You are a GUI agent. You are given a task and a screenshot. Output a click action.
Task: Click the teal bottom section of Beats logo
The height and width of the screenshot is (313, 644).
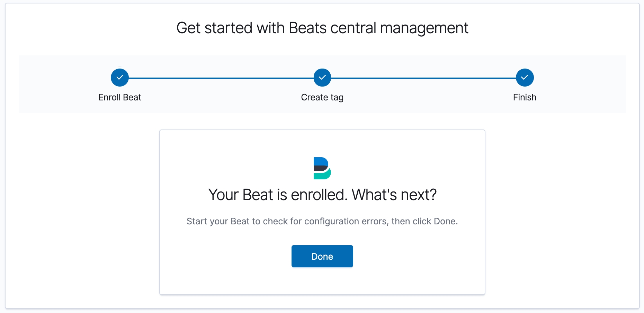322,176
